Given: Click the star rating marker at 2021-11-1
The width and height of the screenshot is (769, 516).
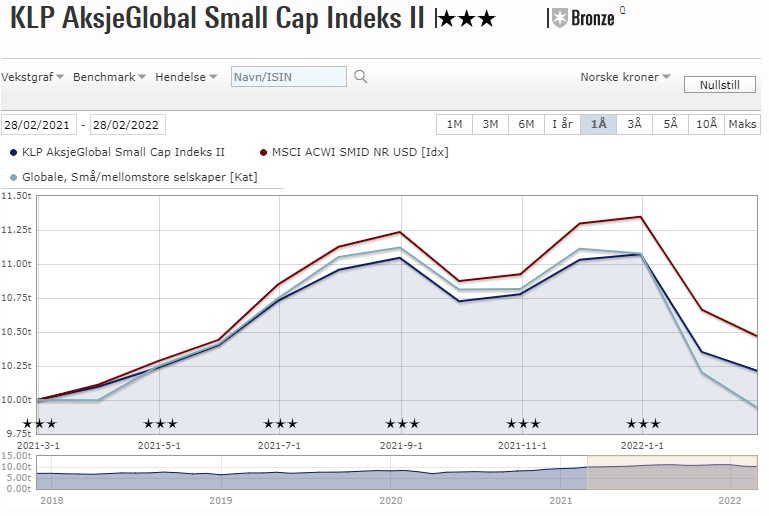Looking at the screenshot, I should [523, 423].
